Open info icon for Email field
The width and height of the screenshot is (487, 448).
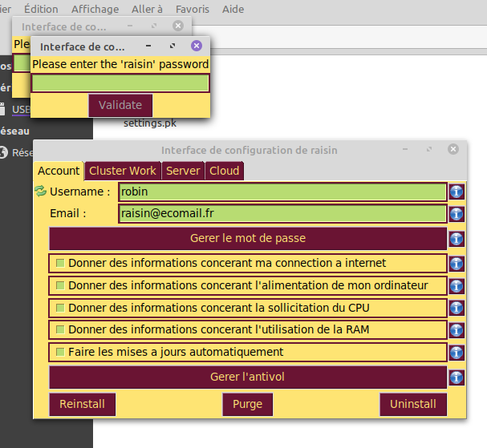[457, 214]
